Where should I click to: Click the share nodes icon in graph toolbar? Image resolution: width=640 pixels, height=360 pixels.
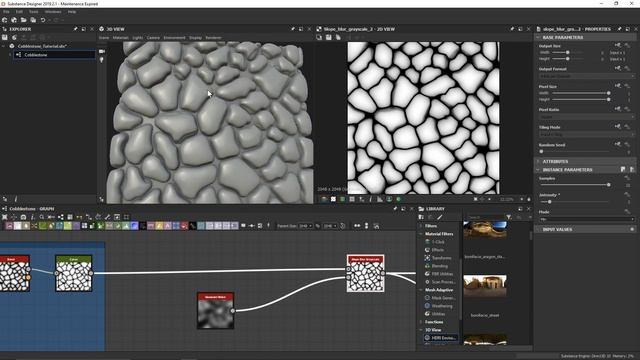(x=60, y=217)
